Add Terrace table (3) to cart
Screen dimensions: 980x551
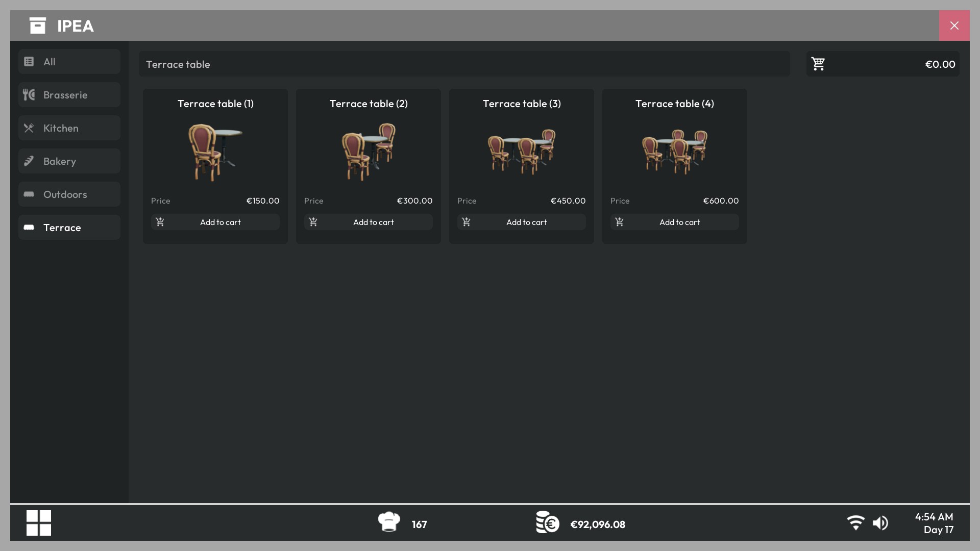[522, 222]
